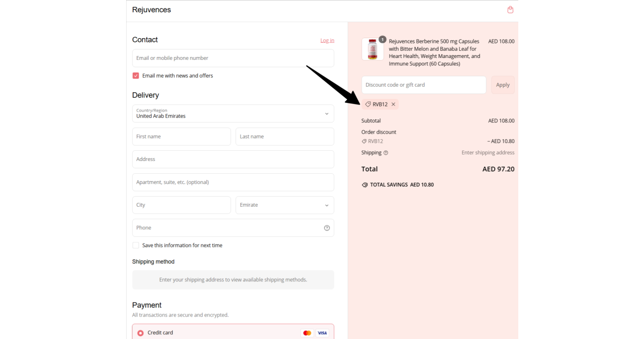Click the applied RVB12 discount tag

(x=380, y=105)
